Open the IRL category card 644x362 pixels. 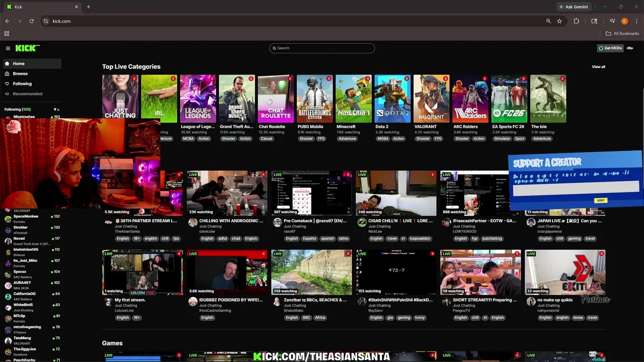[x=159, y=99]
